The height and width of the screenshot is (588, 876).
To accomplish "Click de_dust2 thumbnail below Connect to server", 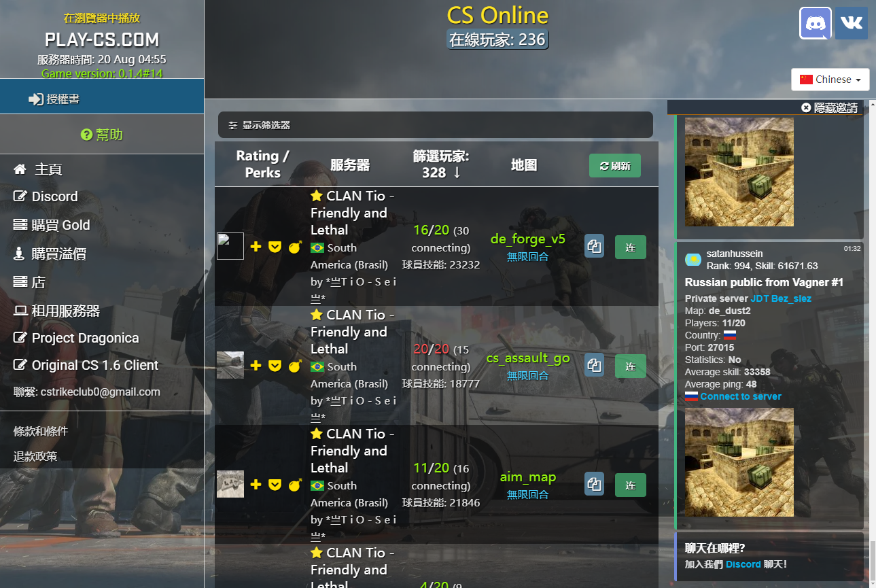I will [739, 462].
